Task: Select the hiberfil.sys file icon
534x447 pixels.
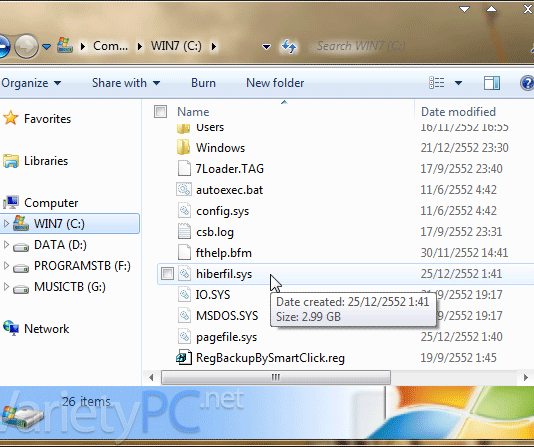Action: pos(184,273)
